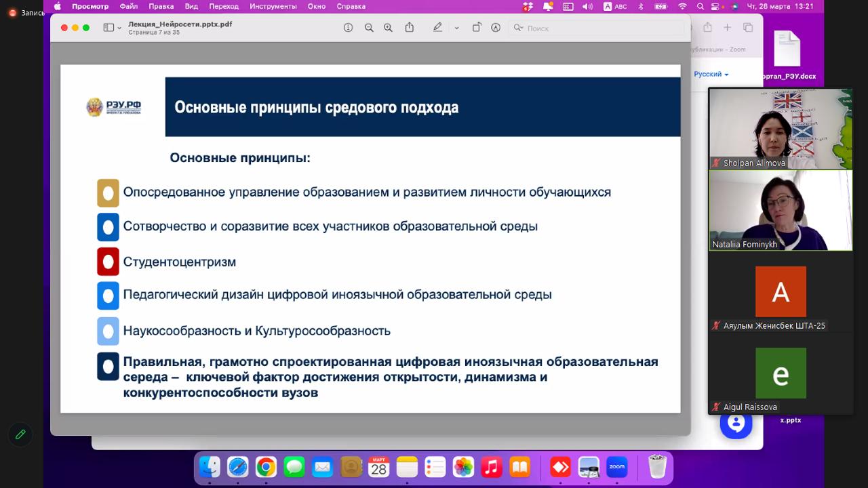
Task: Open the Инструменты menu
Action: point(273,6)
